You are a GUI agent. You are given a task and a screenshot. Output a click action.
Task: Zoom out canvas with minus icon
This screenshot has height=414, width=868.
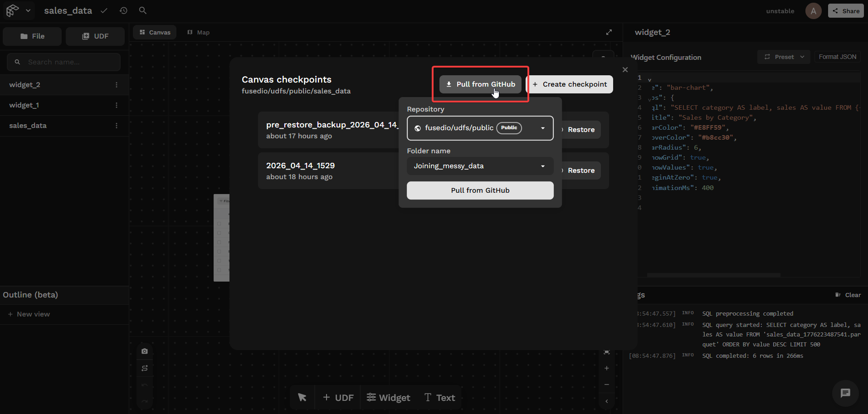(x=607, y=385)
